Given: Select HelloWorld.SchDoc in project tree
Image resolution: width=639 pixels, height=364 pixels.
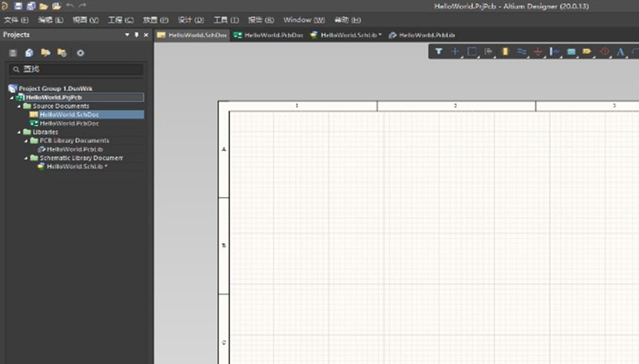Looking at the screenshot, I should click(x=69, y=115).
